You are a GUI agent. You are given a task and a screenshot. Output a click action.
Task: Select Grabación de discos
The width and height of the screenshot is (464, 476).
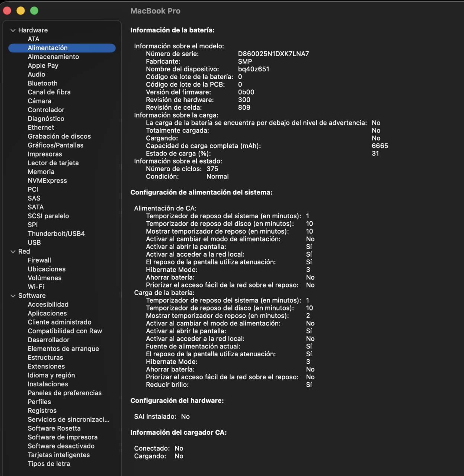pyautogui.click(x=59, y=136)
